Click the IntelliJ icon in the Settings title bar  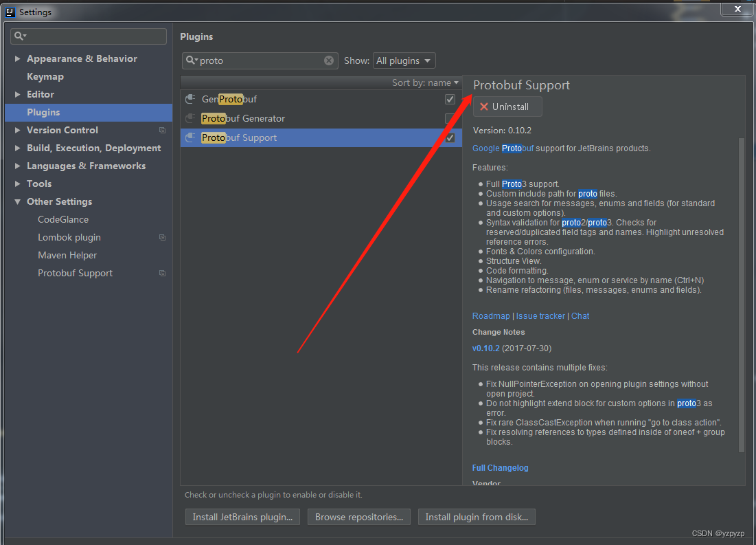point(10,12)
